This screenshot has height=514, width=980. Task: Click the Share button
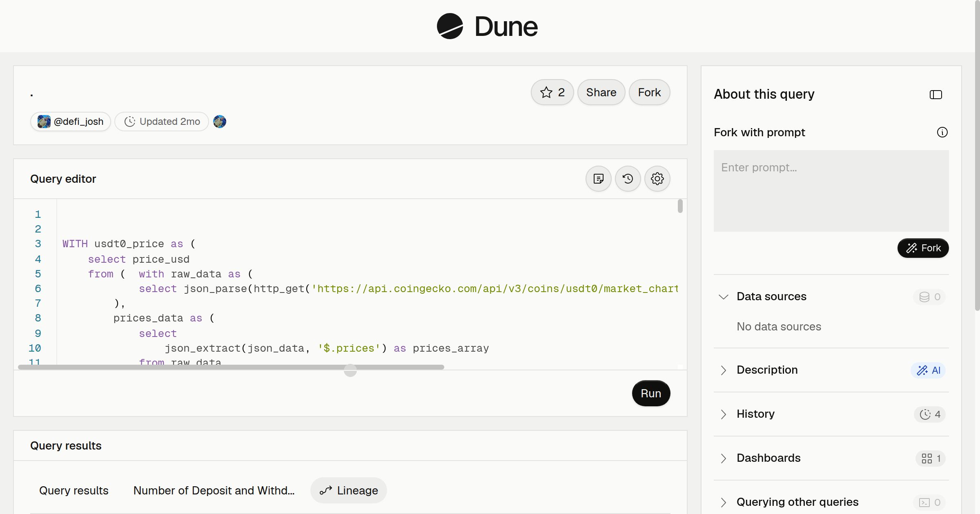coord(601,92)
